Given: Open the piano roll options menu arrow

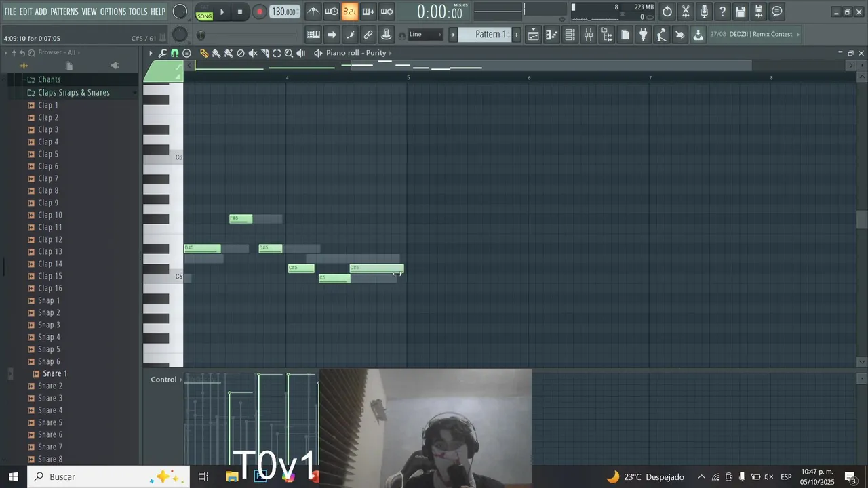Looking at the screenshot, I should [151, 53].
